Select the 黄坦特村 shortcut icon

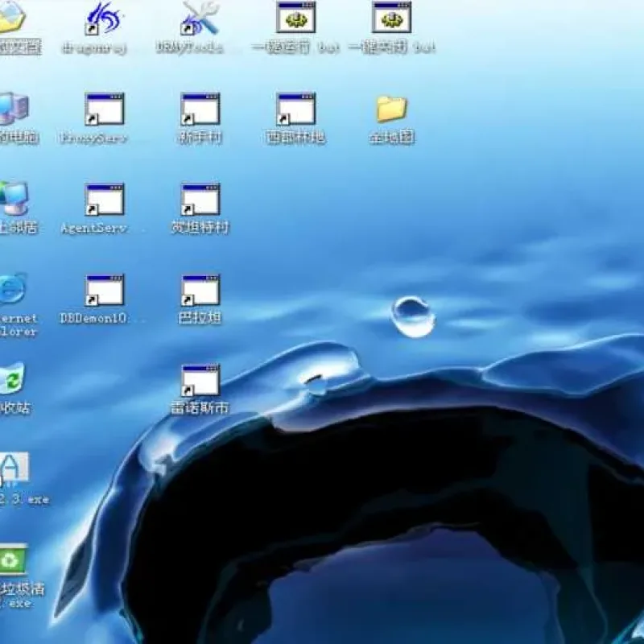tap(200, 200)
